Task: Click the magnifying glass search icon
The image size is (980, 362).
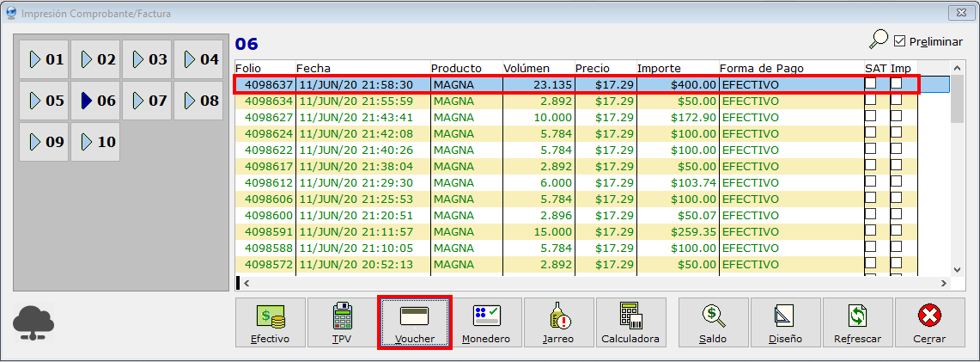Action: click(879, 40)
